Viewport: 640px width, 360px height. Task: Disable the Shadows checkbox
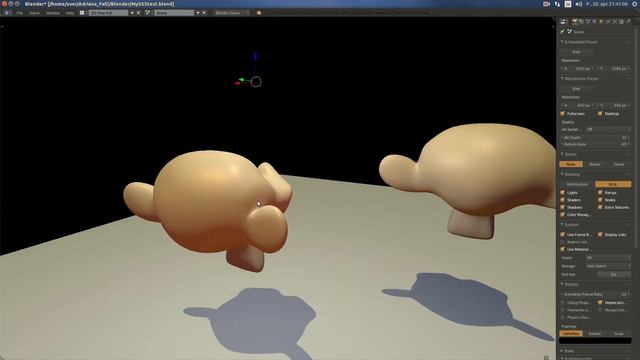coord(562,207)
